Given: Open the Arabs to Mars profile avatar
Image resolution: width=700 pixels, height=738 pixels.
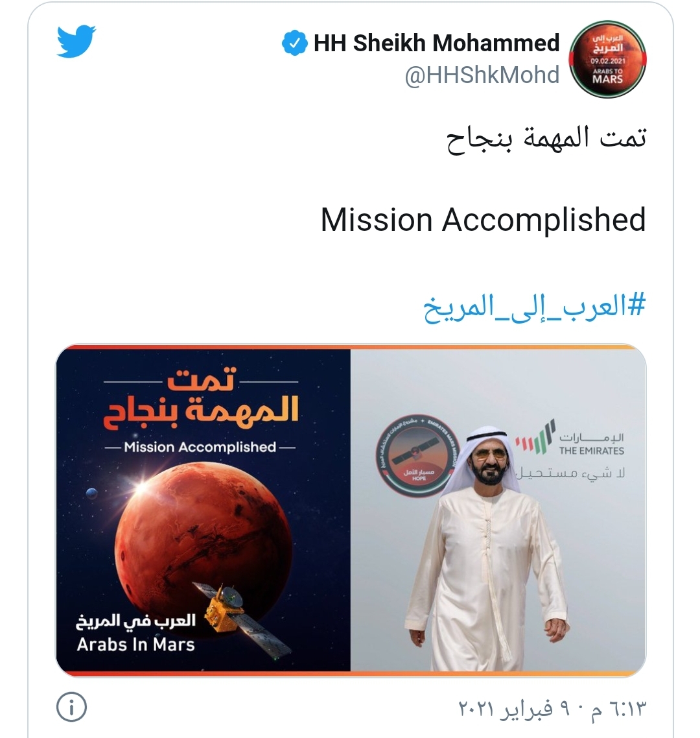Looking at the screenshot, I should [608, 59].
